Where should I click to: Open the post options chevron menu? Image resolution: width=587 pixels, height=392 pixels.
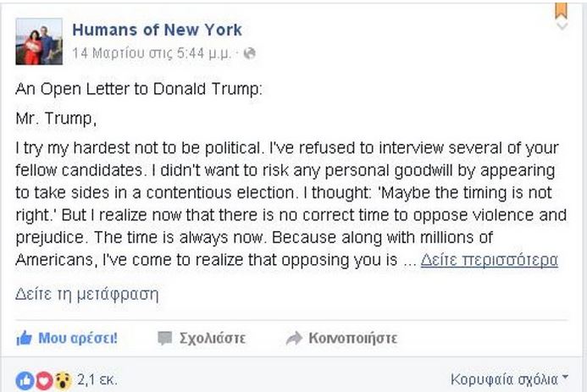click(561, 26)
